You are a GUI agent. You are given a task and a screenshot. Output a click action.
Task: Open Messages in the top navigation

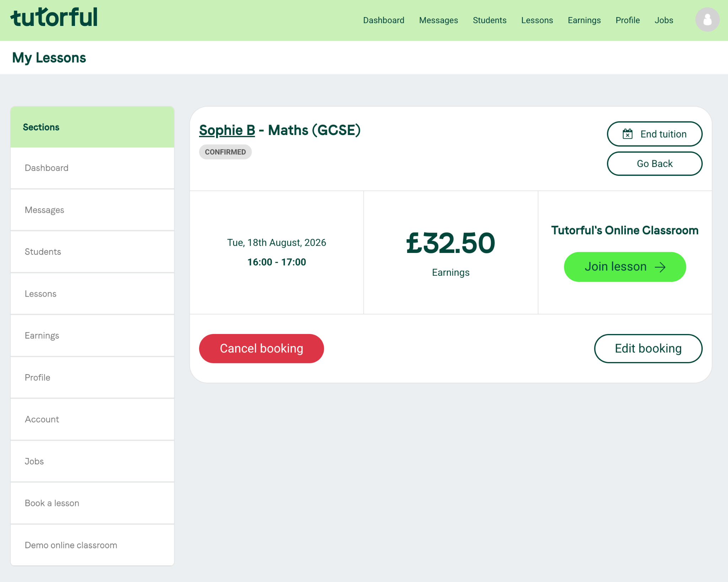[438, 20]
